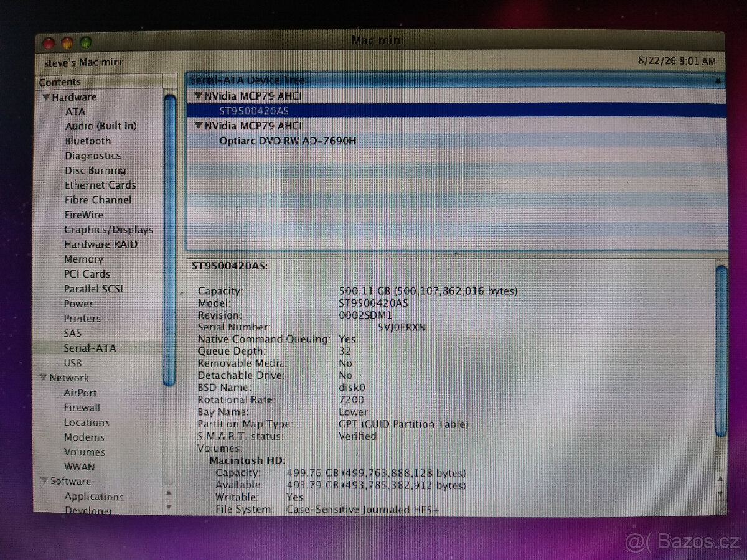Click the details pane scrollbar thumb
This screenshot has width=747, height=560.
click(721, 350)
